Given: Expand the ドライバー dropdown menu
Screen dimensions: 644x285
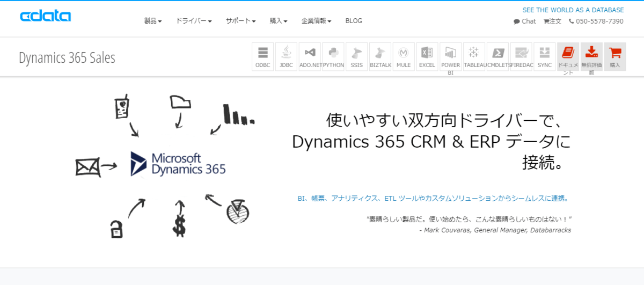Looking at the screenshot, I should point(194,21).
